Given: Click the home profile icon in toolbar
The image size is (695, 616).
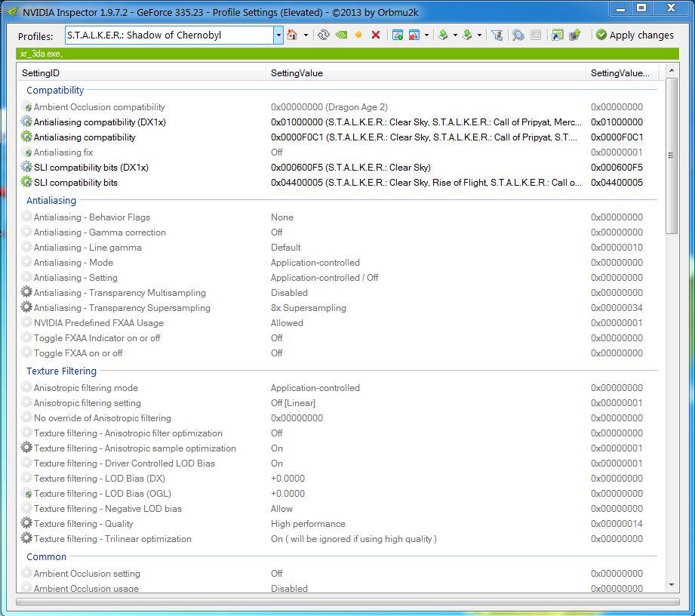Looking at the screenshot, I should tap(291, 35).
